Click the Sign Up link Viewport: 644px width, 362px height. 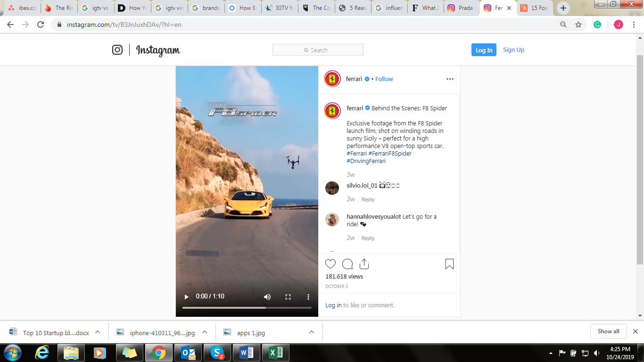[513, 50]
